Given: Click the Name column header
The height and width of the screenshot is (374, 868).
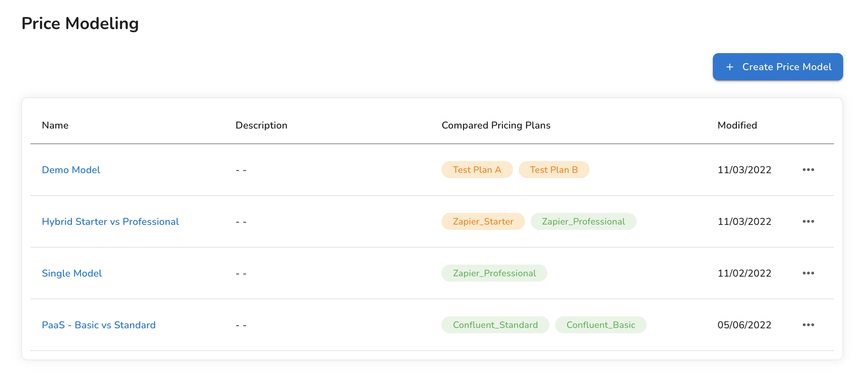Looking at the screenshot, I should (x=55, y=125).
